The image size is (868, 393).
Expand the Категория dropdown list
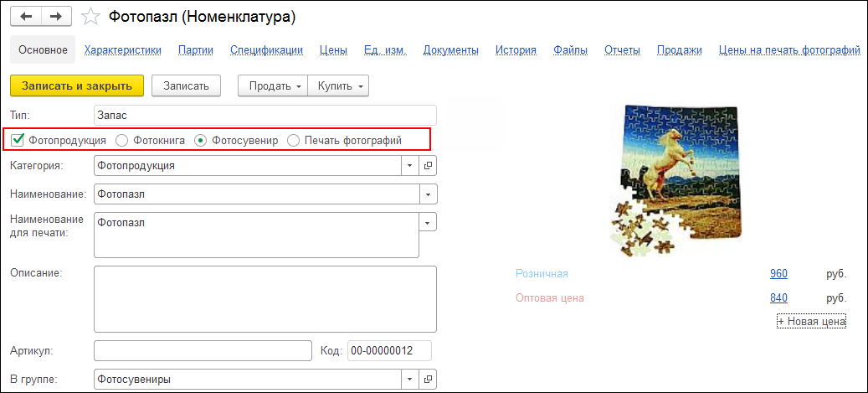(x=410, y=165)
